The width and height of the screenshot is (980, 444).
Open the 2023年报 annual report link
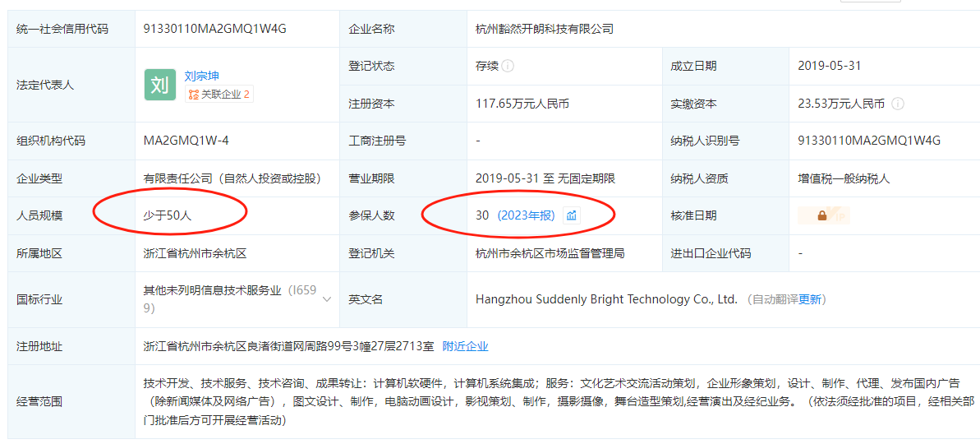[x=527, y=215]
